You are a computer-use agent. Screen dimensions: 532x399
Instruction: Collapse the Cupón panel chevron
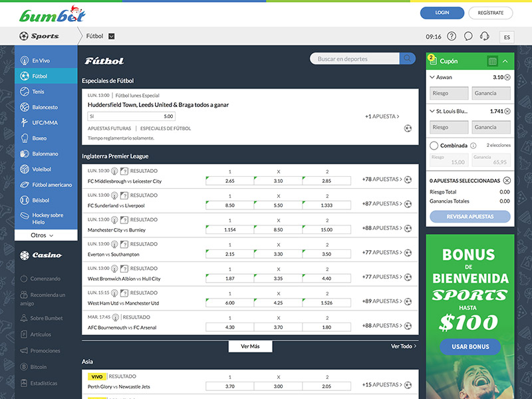click(x=505, y=61)
